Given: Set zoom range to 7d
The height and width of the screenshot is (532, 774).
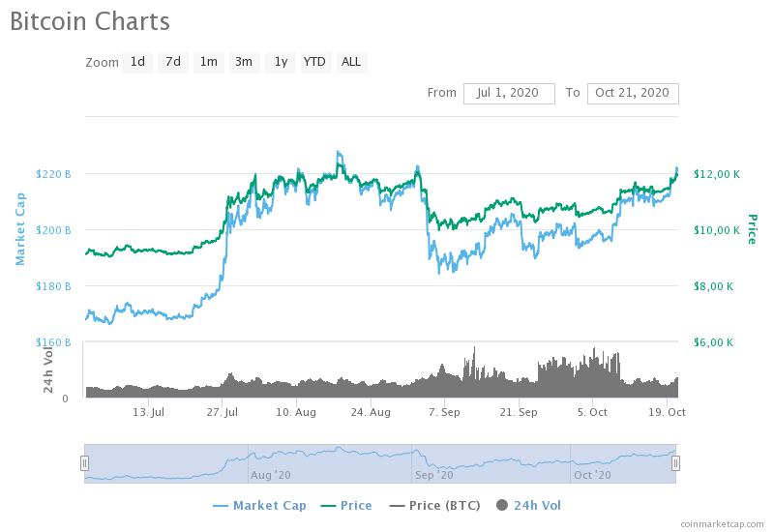Looking at the screenshot, I should pyautogui.click(x=173, y=62).
